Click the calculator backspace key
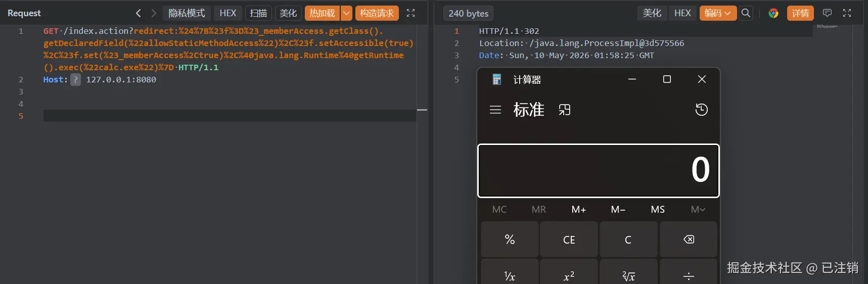 point(689,240)
